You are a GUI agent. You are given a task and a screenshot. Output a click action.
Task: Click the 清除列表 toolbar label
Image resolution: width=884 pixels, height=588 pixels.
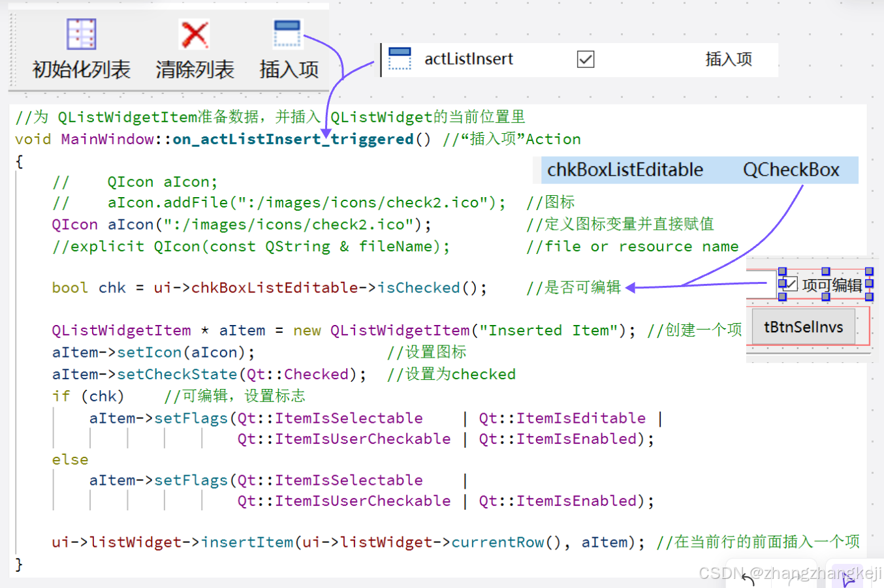195,69
